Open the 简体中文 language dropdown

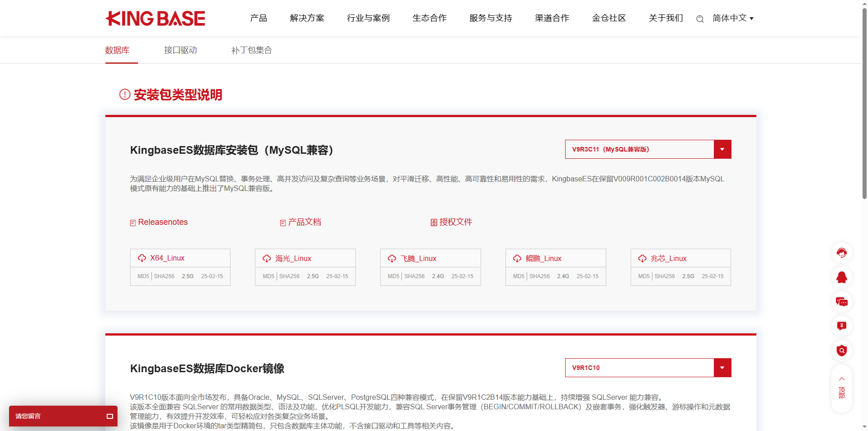click(x=733, y=18)
